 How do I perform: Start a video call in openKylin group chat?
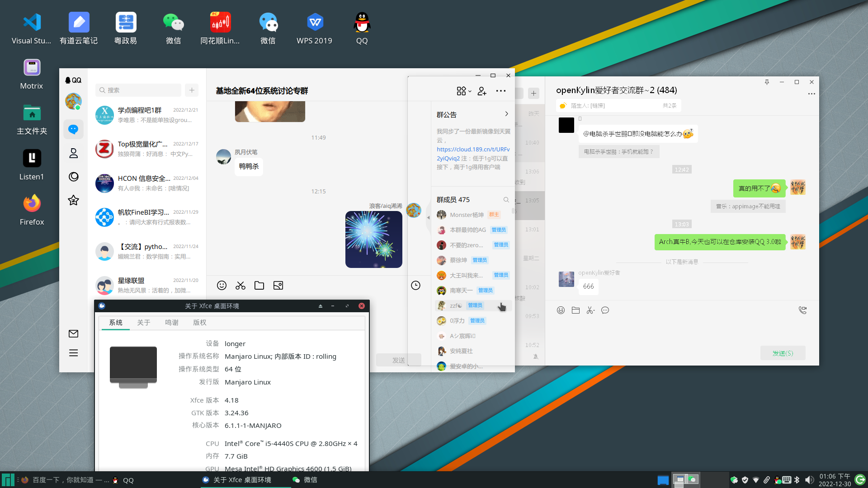(803, 310)
